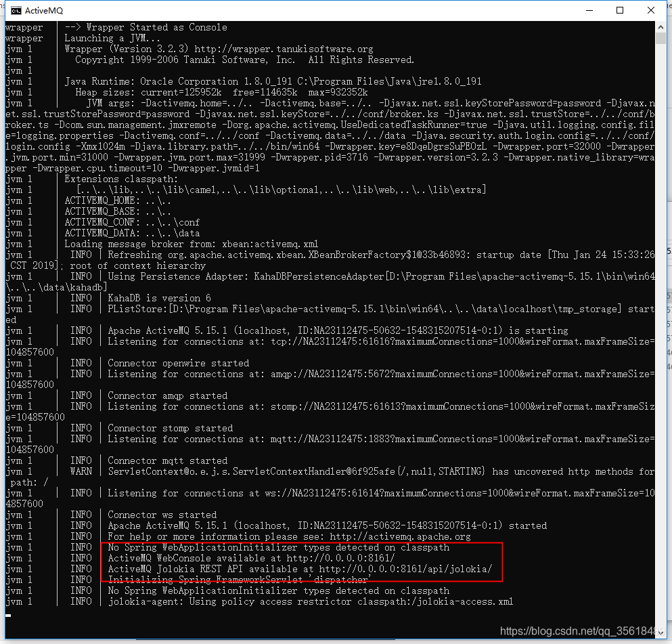Image resolution: width=672 pixels, height=644 pixels.
Task: Click the 'ACTIVEMQ_HOME: ..\..' line
Action: pos(118,200)
